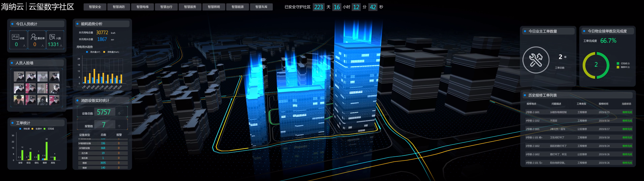
Task: Select the 智慧能源 navigation tab
Action: 238,7
